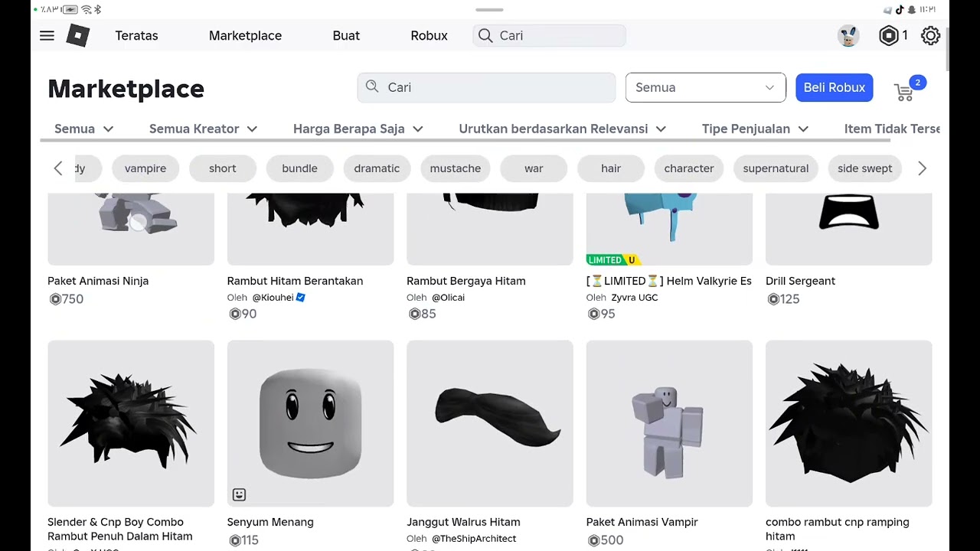Open Rambut Hitam Berantakan item title

click(295, 281)
